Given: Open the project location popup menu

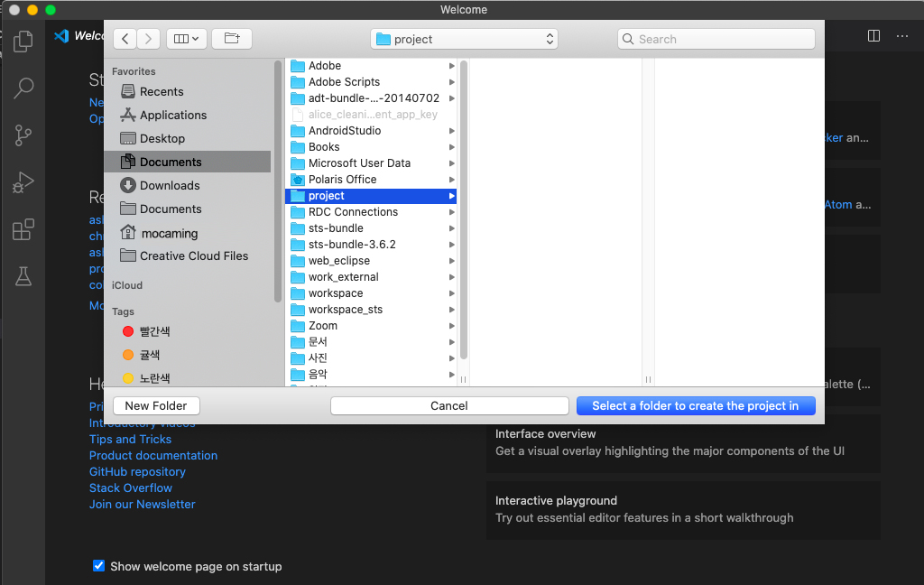Looking at the screenshot, I should tap(465, 39).
